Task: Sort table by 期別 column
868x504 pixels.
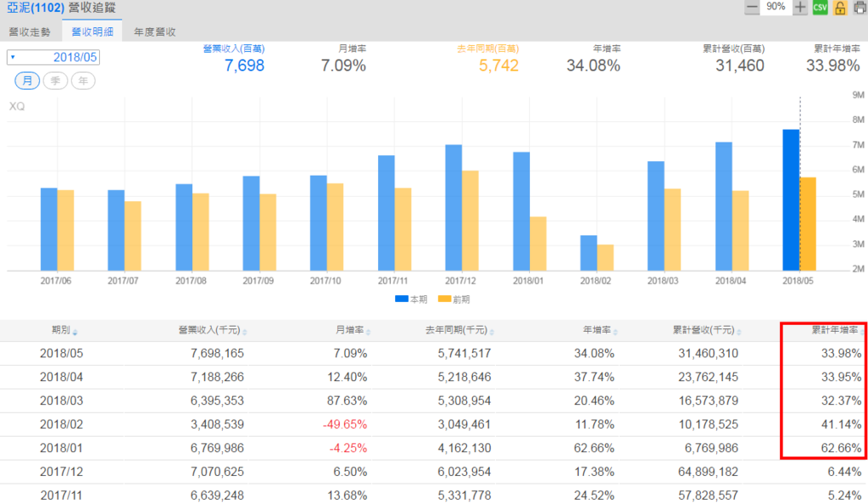Action: 64,330
